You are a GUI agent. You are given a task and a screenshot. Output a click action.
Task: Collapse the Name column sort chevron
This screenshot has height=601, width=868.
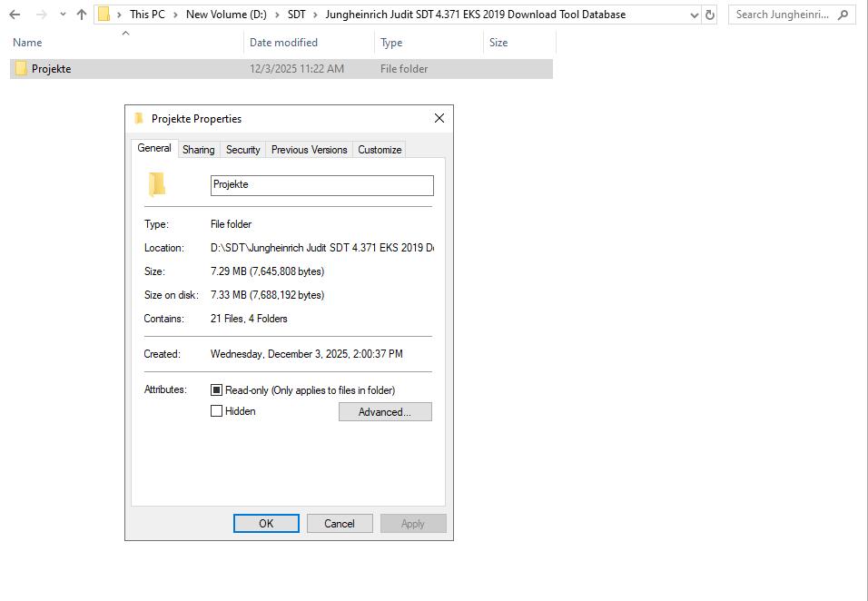point(125,34)
